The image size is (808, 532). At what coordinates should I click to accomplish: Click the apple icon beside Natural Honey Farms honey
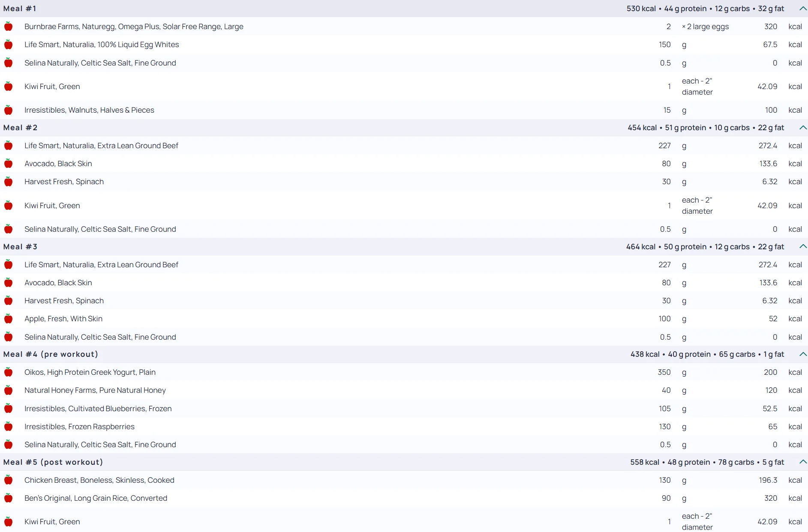pos(8,390)
